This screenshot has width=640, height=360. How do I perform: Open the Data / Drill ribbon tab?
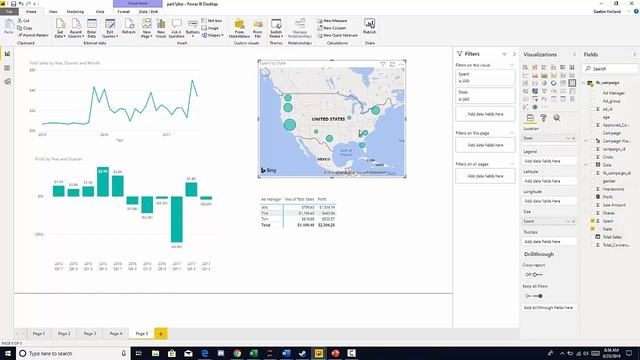click(x=149, y=12)
